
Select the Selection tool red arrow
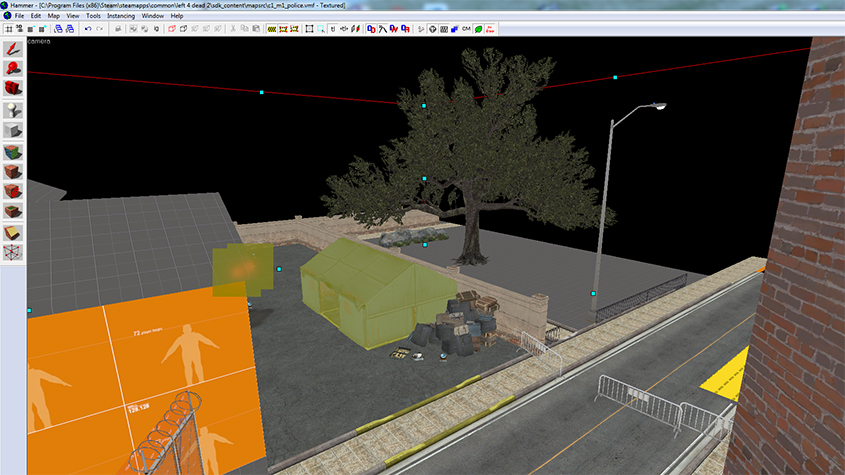tap(13, 49)
